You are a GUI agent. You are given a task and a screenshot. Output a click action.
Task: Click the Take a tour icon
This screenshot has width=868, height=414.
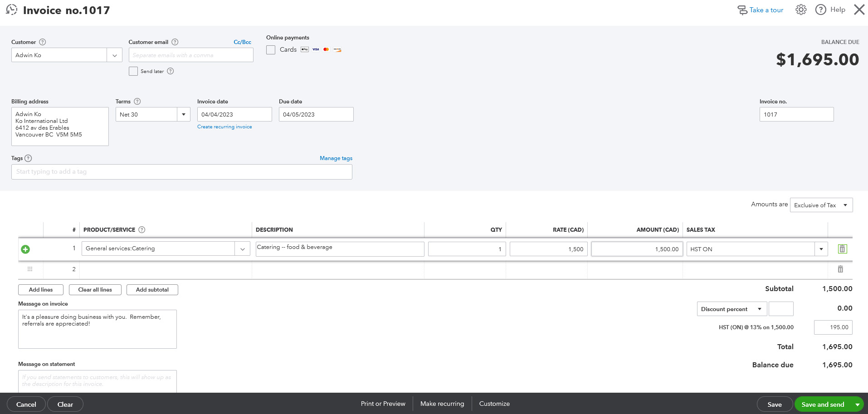coord(742,10)
